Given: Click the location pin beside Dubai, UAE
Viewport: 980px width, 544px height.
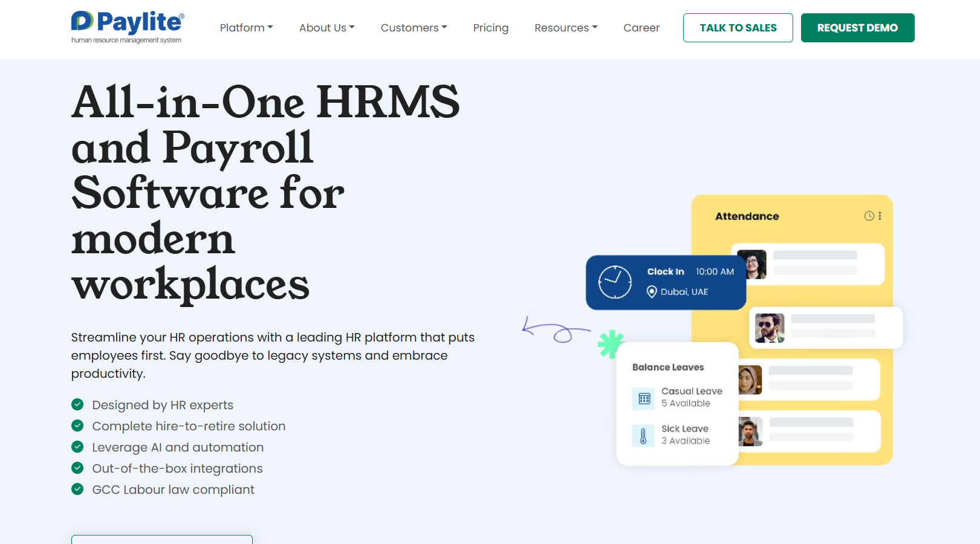Looking at the screenshot, I should coord(652,292).
